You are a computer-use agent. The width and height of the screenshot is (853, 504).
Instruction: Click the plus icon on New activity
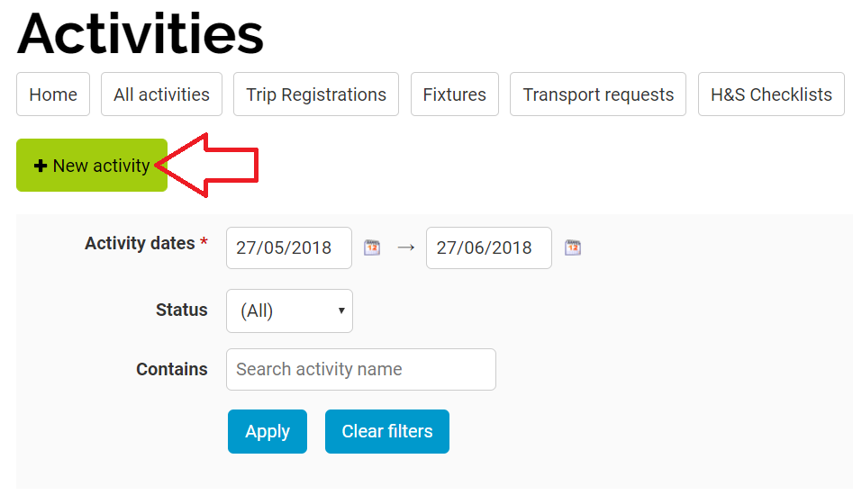(x=41, y=166)
